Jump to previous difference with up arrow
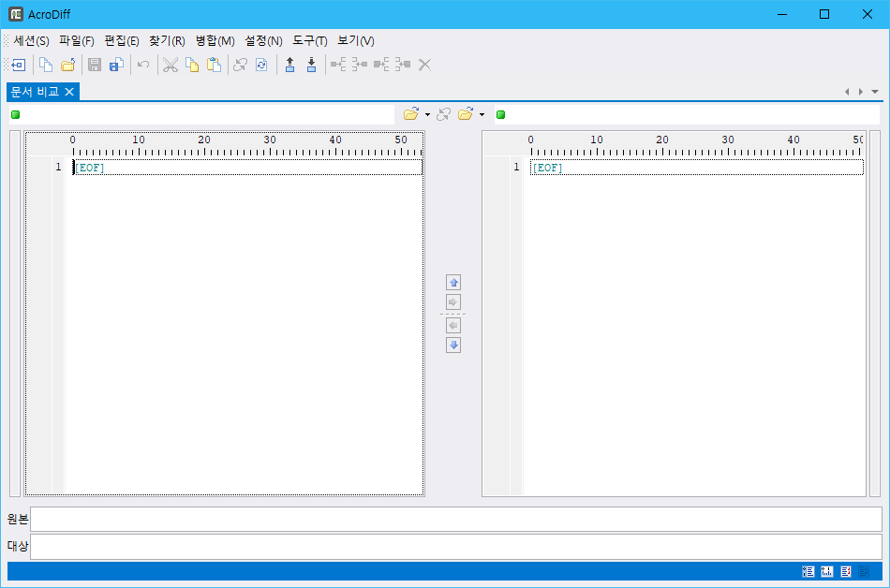Image resolution: width=890 pixels, height=588 pixels. click(x=290, y=65)
